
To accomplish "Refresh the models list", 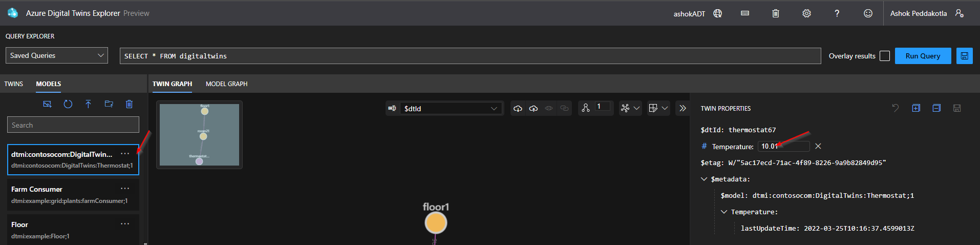I will click(68, 104).
